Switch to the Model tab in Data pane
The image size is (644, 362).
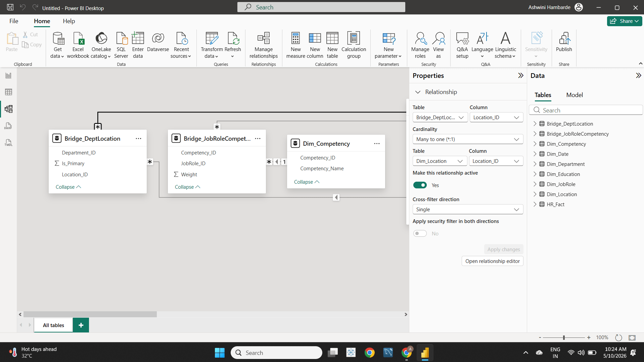[x=574, y=95]
